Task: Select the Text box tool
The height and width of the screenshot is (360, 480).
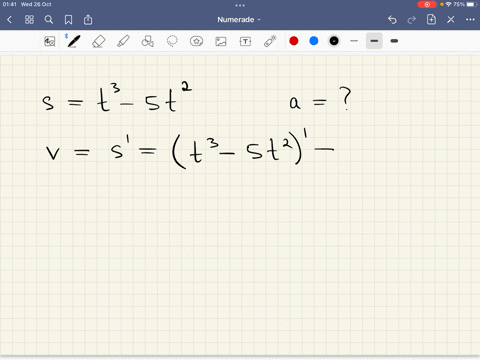Action: [x=245, y=41]
